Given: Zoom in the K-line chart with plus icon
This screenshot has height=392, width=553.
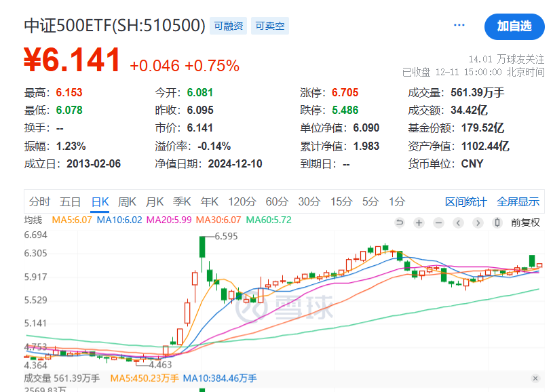Looking at the screenshot, I should click(419, 223).
